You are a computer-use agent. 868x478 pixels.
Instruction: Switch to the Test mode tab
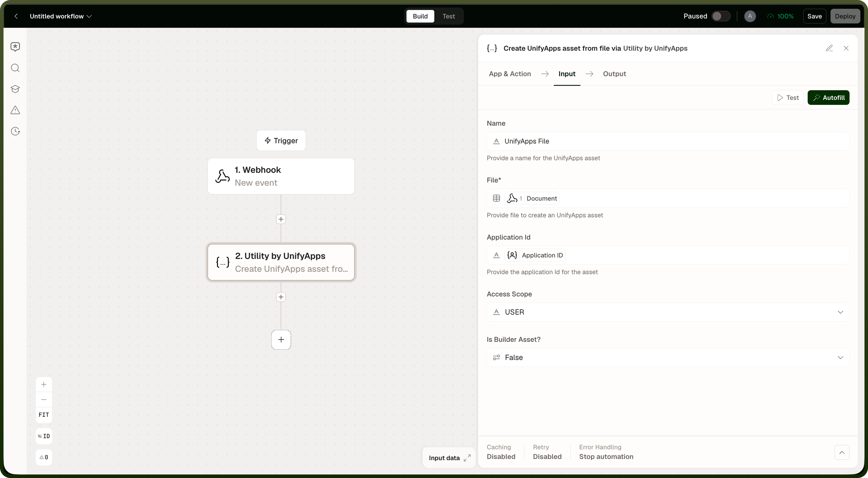448,16
